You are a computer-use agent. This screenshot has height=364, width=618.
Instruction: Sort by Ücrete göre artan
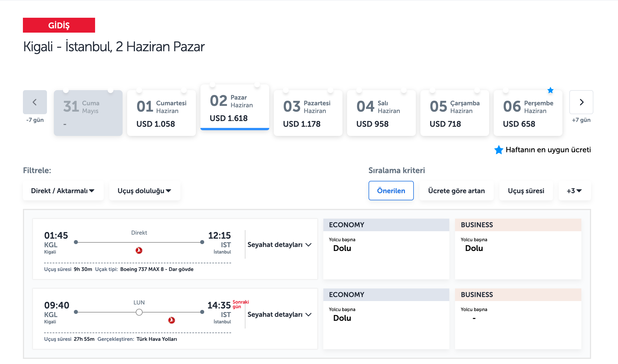click(456, 191)
